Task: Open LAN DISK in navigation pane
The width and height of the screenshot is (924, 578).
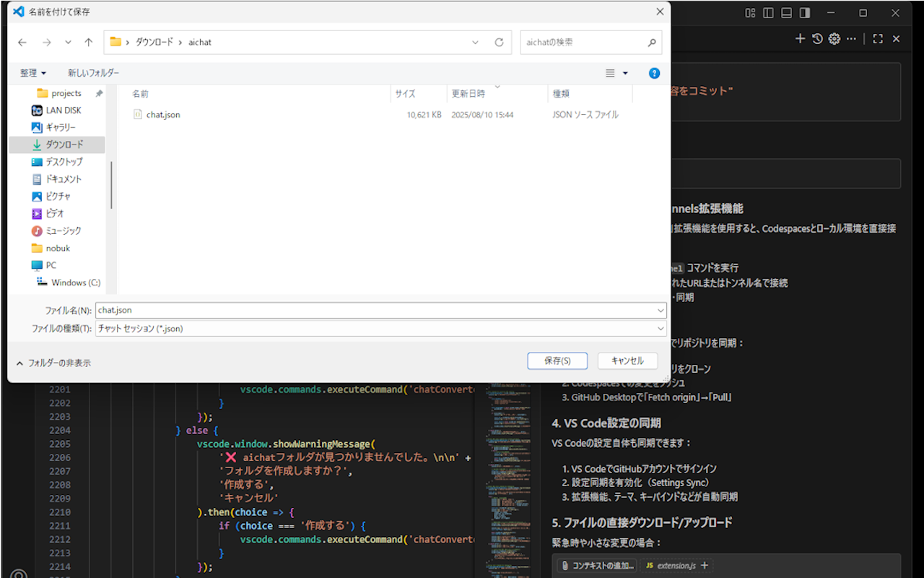Action: [64, 111]
